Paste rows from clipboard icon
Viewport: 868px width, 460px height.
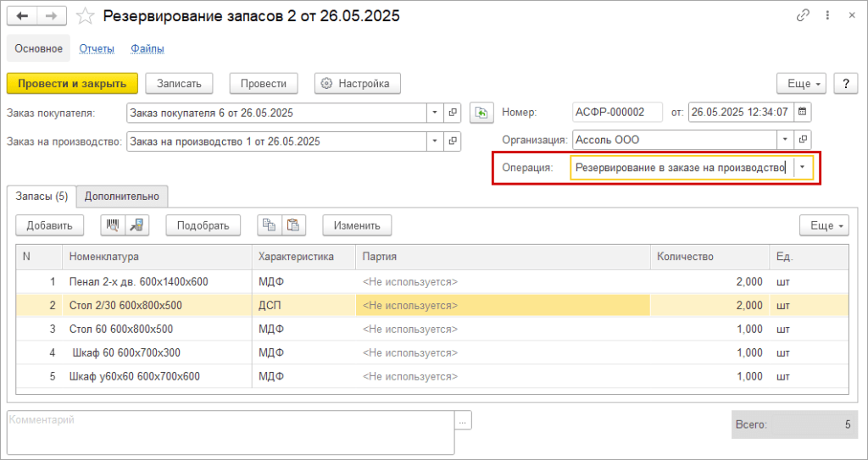pyautogui.click(x=292, y=224)
